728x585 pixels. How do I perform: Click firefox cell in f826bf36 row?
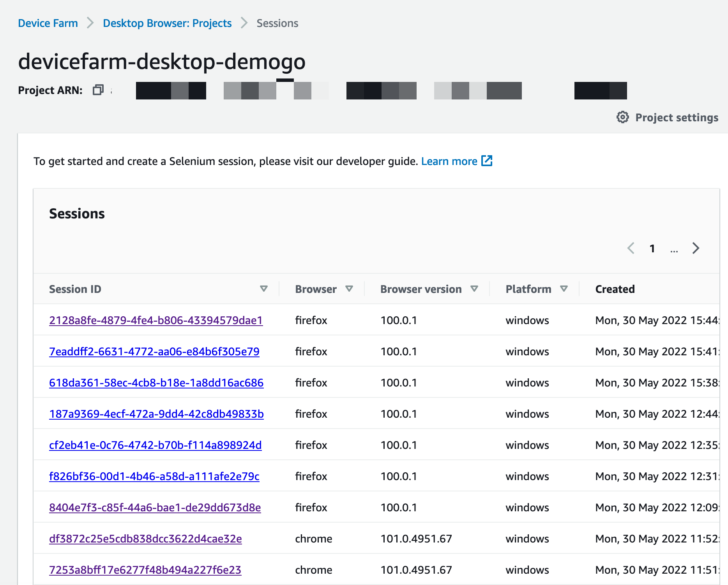coord(311,476)
